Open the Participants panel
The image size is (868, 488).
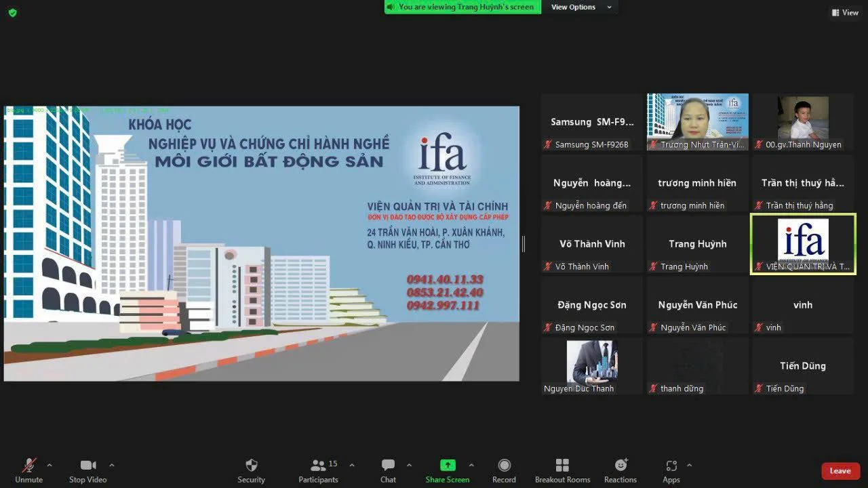(318, 470)
